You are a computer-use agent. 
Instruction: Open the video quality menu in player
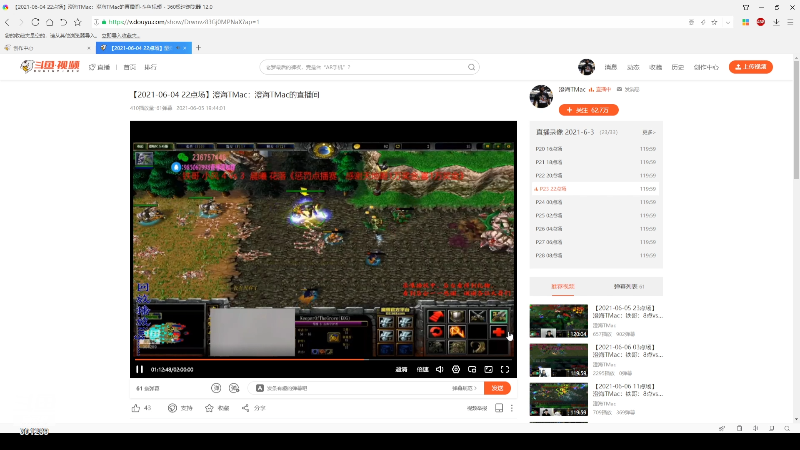click(x=402, y=369)
